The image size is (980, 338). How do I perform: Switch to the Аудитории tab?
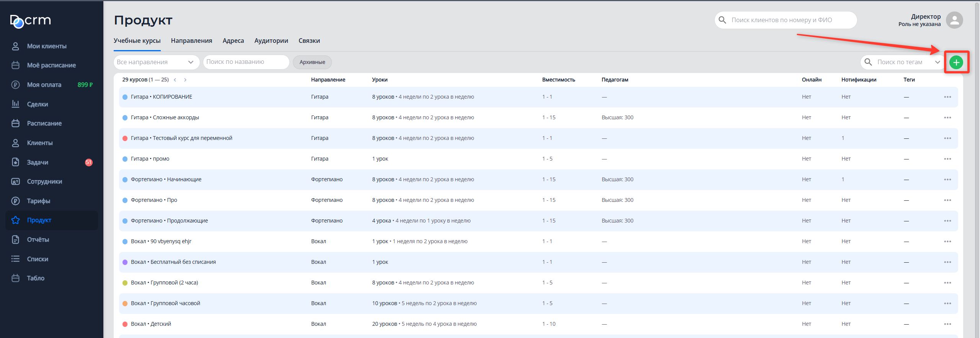point(271,41)
